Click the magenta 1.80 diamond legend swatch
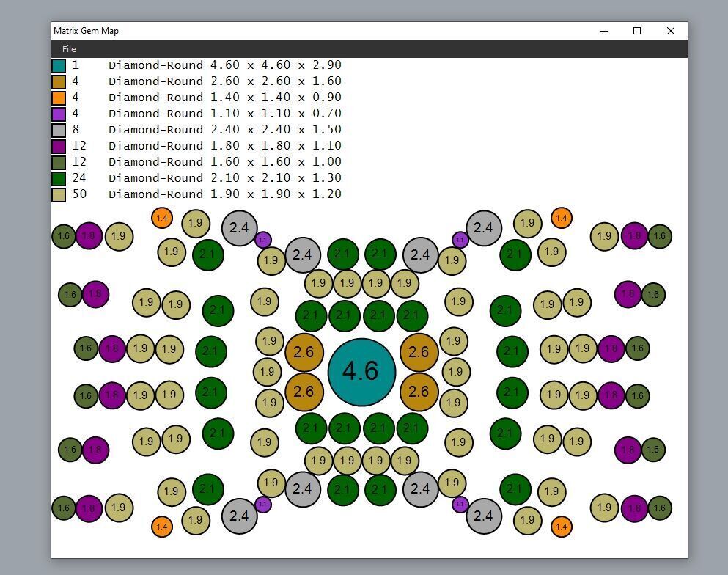The image size is (728, 575). pyautogui.click(x=59, y=146)
